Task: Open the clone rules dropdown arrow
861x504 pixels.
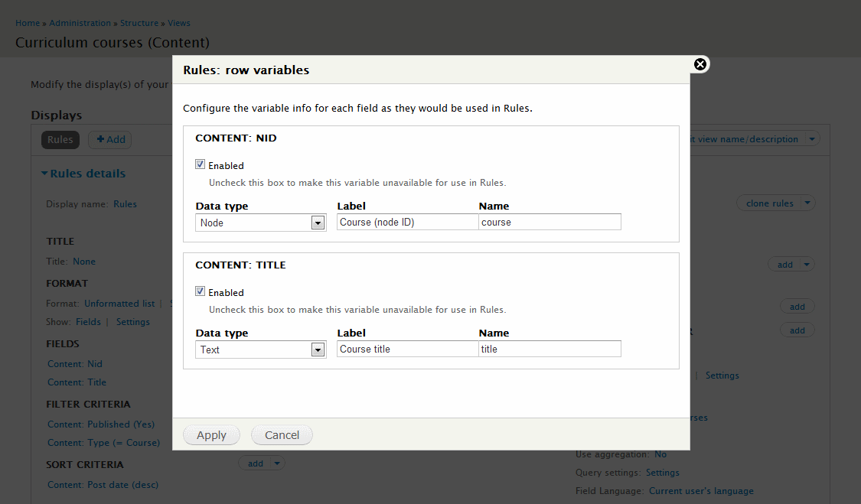Action: [807, 203]
